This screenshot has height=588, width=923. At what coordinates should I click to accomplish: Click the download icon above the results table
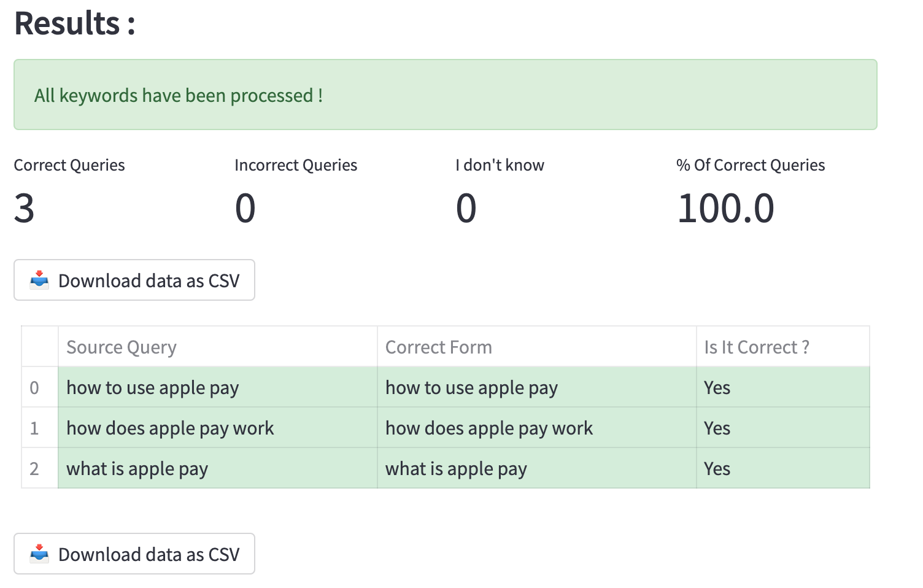[39, 280]
